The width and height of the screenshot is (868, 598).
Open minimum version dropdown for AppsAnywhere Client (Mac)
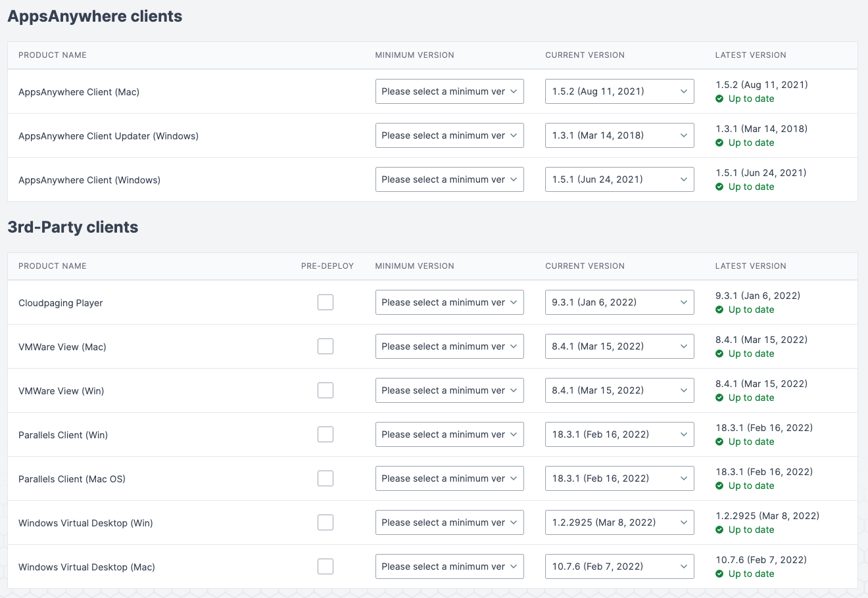tap(449, 91)
